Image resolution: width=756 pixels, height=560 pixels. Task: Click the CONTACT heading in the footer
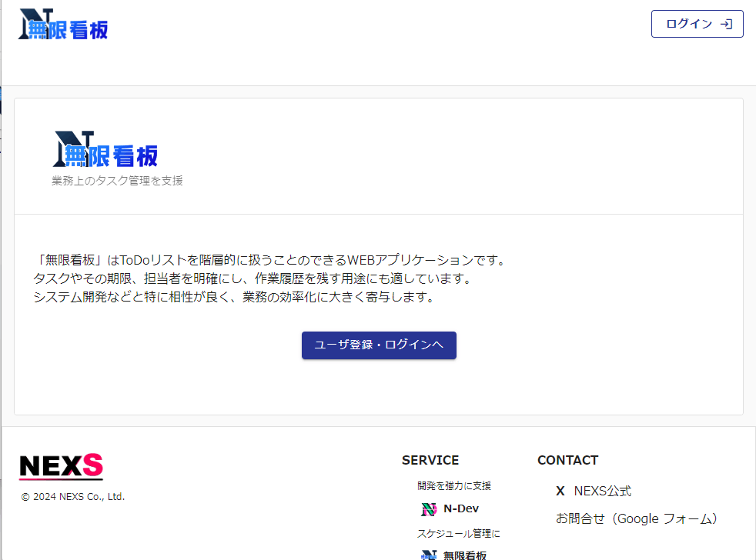tap(567, 460)
